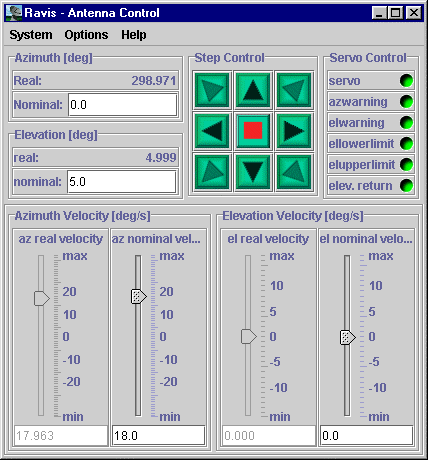
Task: Click the azwarning label
Action: coord(358,102)
